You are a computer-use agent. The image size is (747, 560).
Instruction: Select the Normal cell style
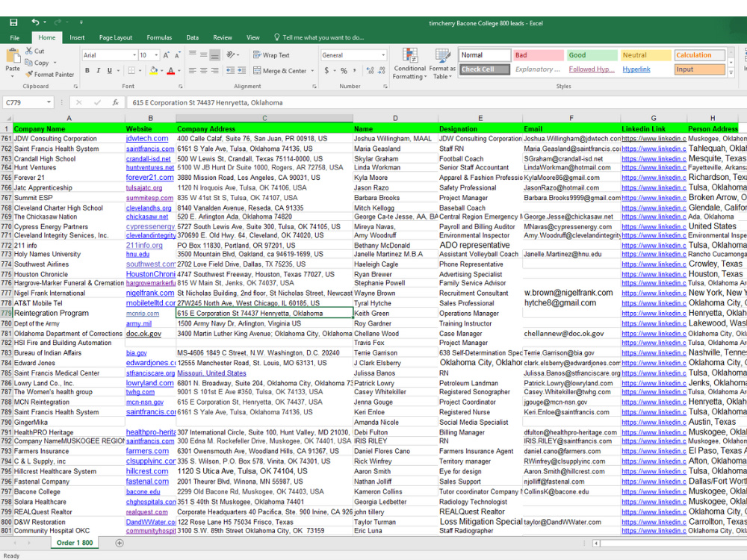(485, 55)
